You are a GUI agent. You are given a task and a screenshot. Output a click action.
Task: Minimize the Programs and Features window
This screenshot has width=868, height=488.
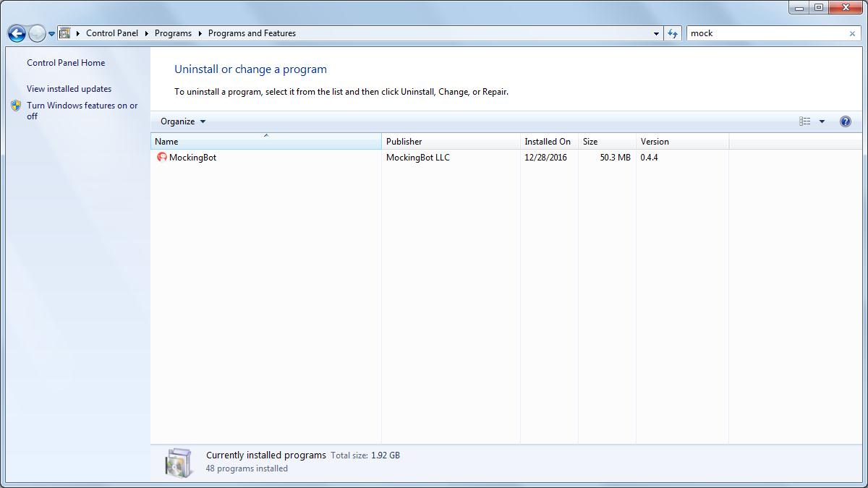coord(799,7)
